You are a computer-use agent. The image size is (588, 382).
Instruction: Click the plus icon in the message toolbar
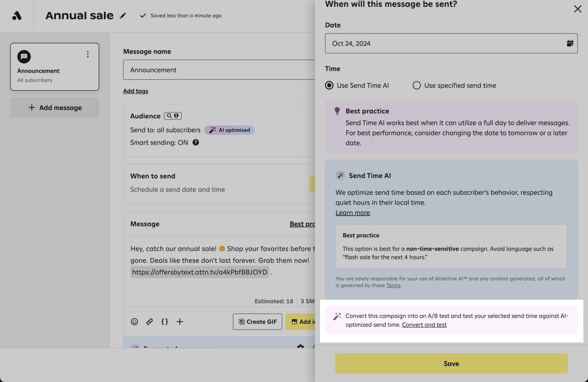(180, 322)
